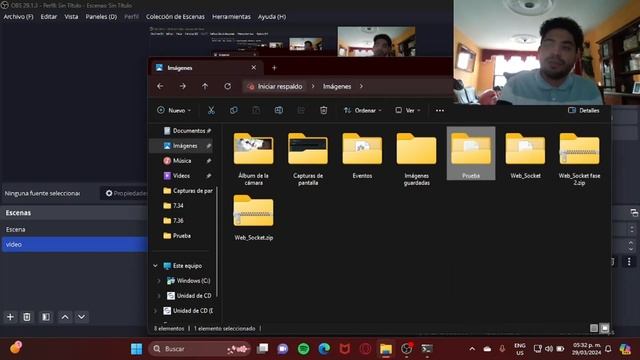
Task: Switch to large icons view layout
Action: pyautogui.click(x=604, y=328)
